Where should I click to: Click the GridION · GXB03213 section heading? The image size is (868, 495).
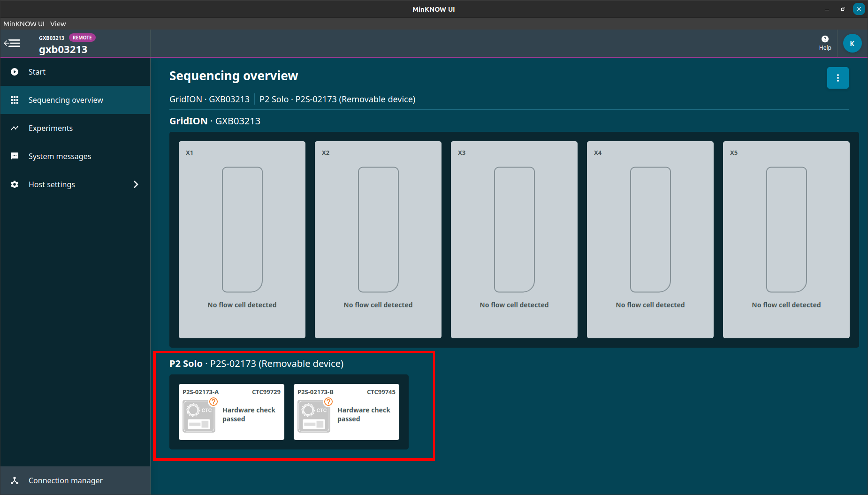click(215, 121)
